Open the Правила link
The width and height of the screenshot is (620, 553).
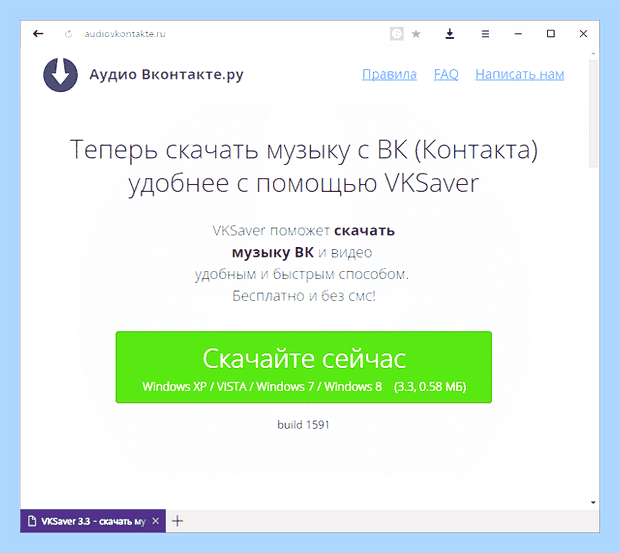coord(389,74)
